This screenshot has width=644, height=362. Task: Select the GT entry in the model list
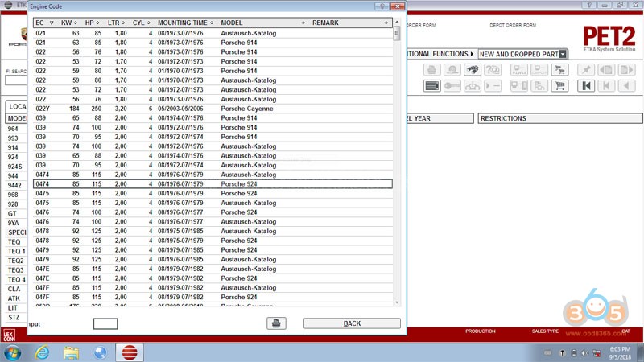(x=12, y=213)
